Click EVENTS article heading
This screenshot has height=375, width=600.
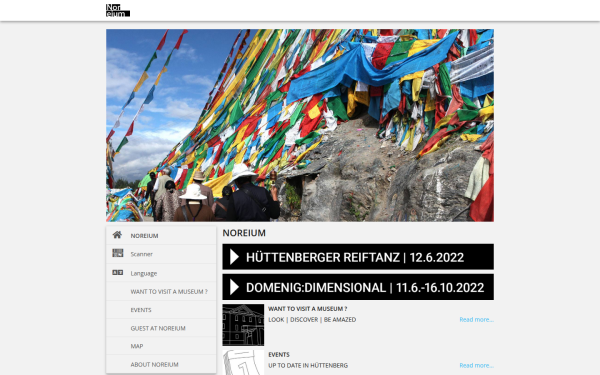[x=279, y=355]
